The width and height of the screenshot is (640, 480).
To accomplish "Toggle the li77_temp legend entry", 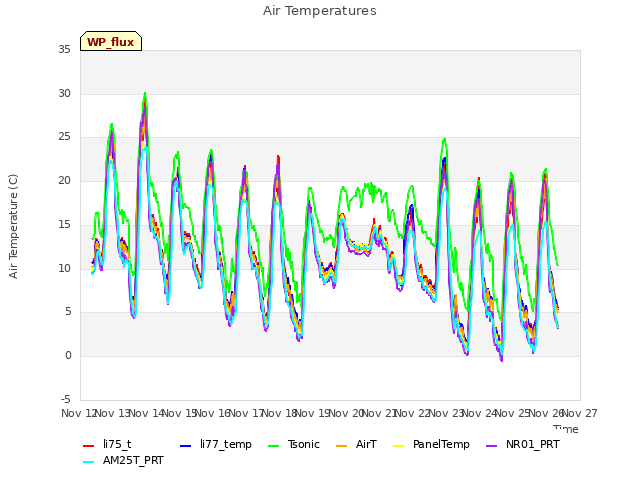I will click(216, 444).
